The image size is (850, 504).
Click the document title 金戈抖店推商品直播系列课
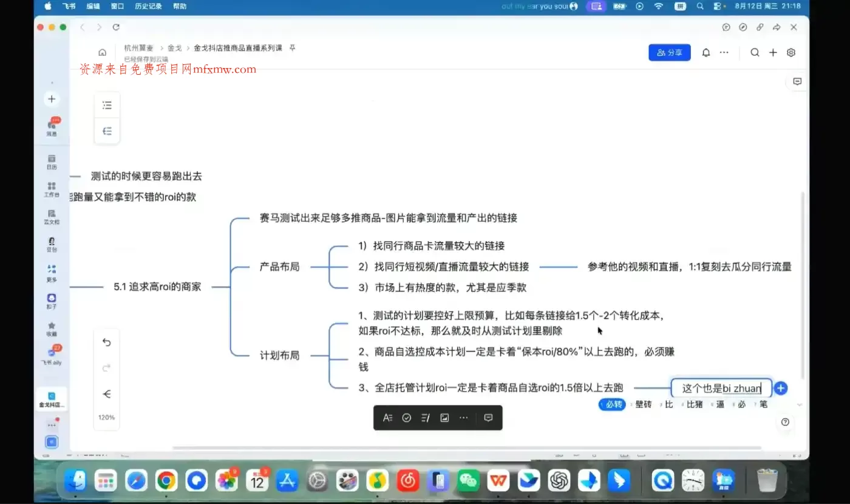click(238, 47)
